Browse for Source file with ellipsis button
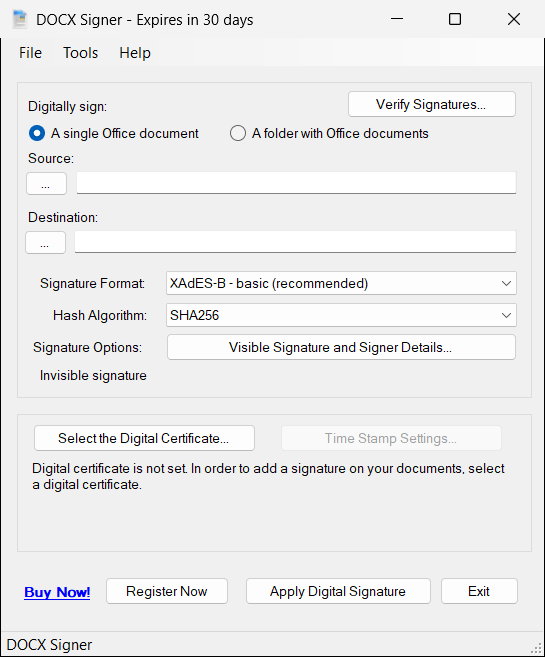The image size is (545, 657). (46, 184)
